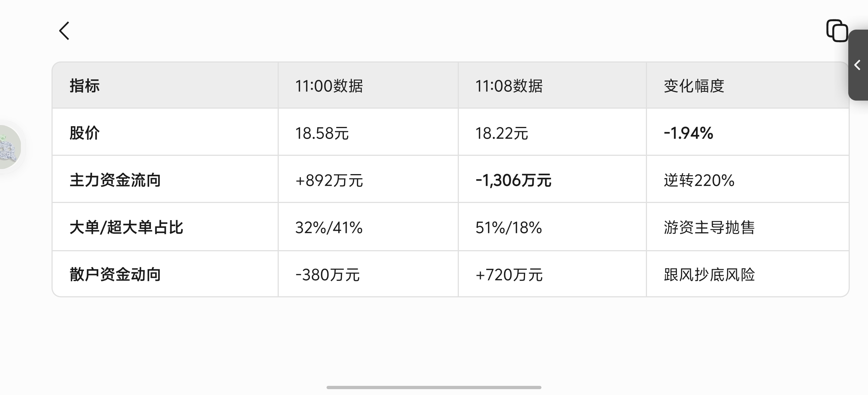Screen dimensions: 868x395
Task: Tap the bottom home indicator bar
Action: (434, 387)
